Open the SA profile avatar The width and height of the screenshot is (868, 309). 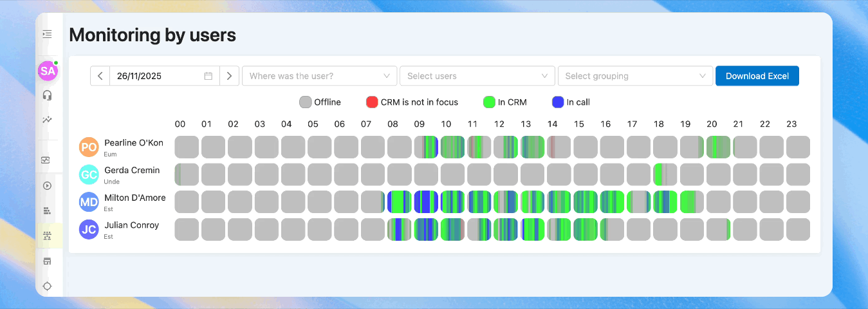pyautogui.click(x=48, y=71)
